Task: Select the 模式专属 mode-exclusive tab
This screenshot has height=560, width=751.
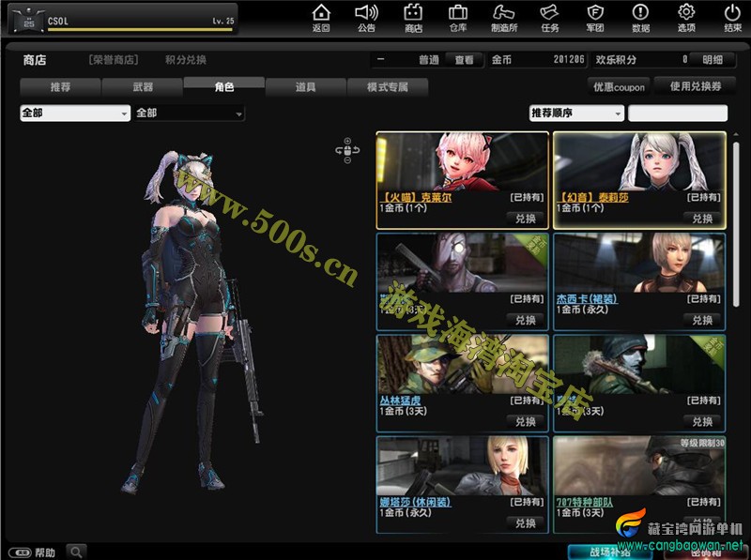Action: coord(388,87)
